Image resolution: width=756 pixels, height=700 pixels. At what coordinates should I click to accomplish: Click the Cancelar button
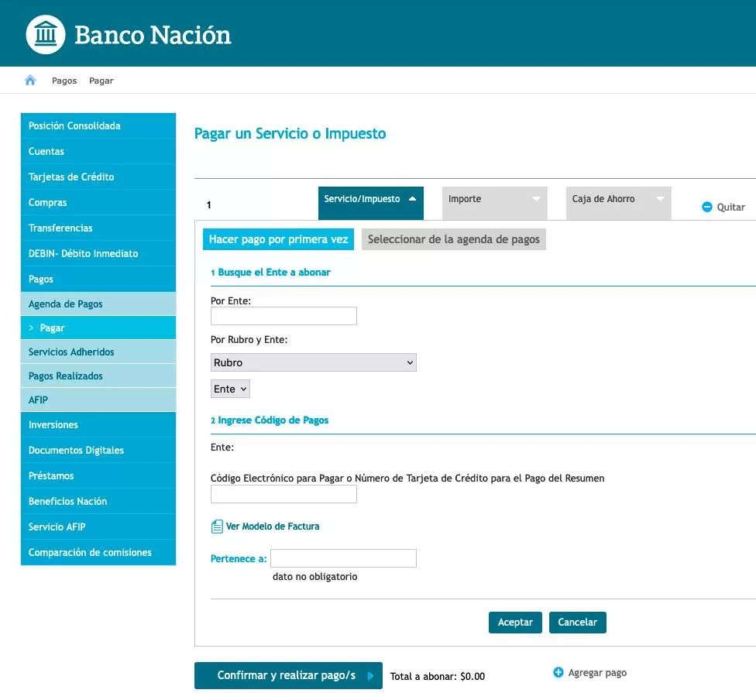(x=578, y=623)
